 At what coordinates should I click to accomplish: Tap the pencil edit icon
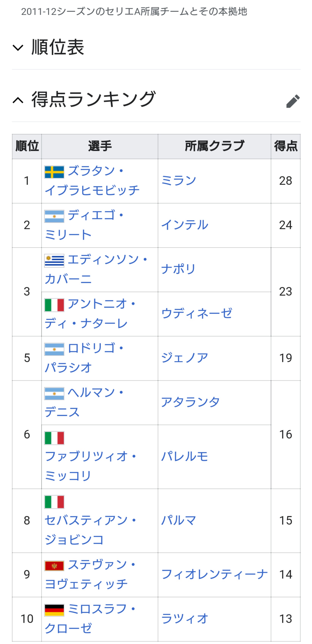coord(293,101)
